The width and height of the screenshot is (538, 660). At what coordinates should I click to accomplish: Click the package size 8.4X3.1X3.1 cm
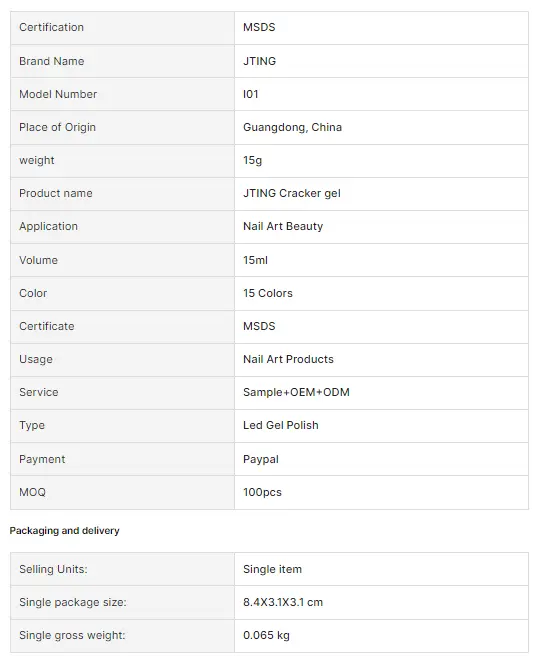(283, 602)
